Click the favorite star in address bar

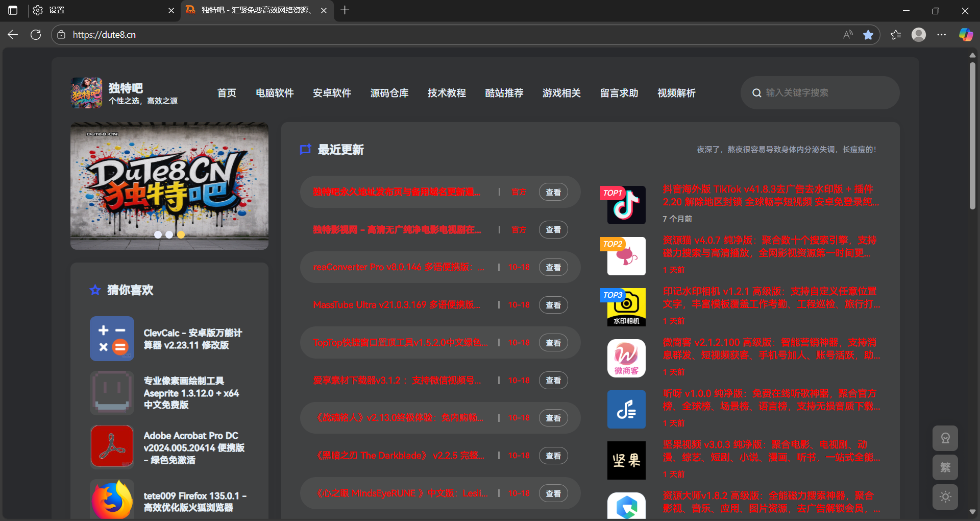click(x=868, y=35)
